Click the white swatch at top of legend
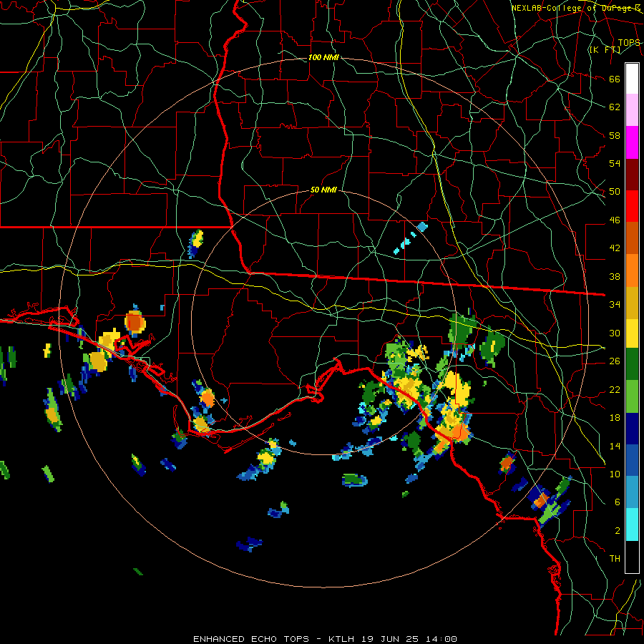Screen dimensions: 644x644 point(632,79)
